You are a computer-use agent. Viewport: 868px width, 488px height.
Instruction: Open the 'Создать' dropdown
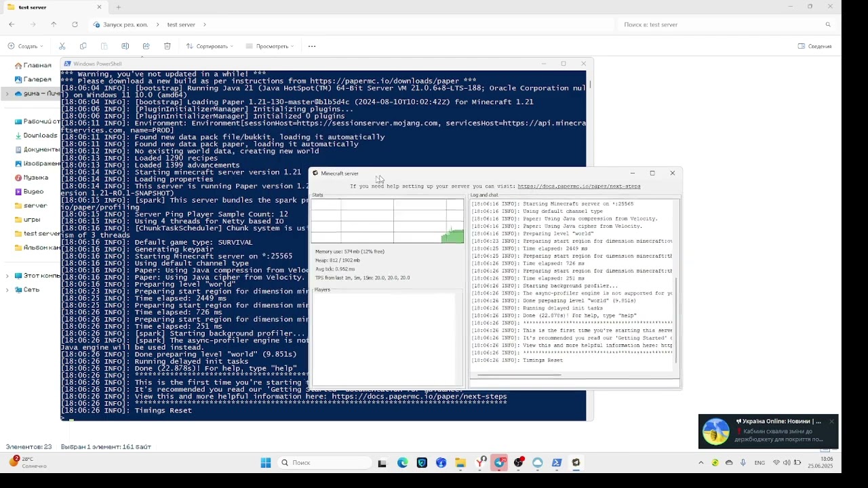point(26,46)
